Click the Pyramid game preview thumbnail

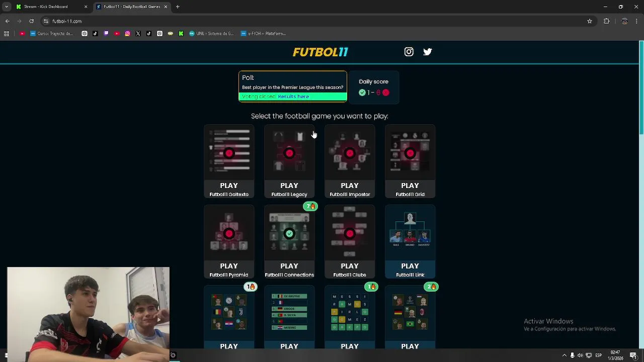pos(229,232)
